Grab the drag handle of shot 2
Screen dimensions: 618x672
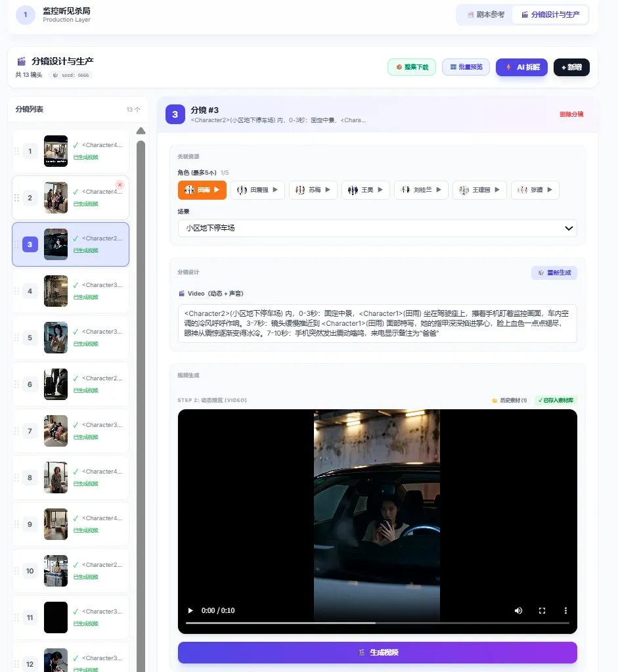point(16,198)
